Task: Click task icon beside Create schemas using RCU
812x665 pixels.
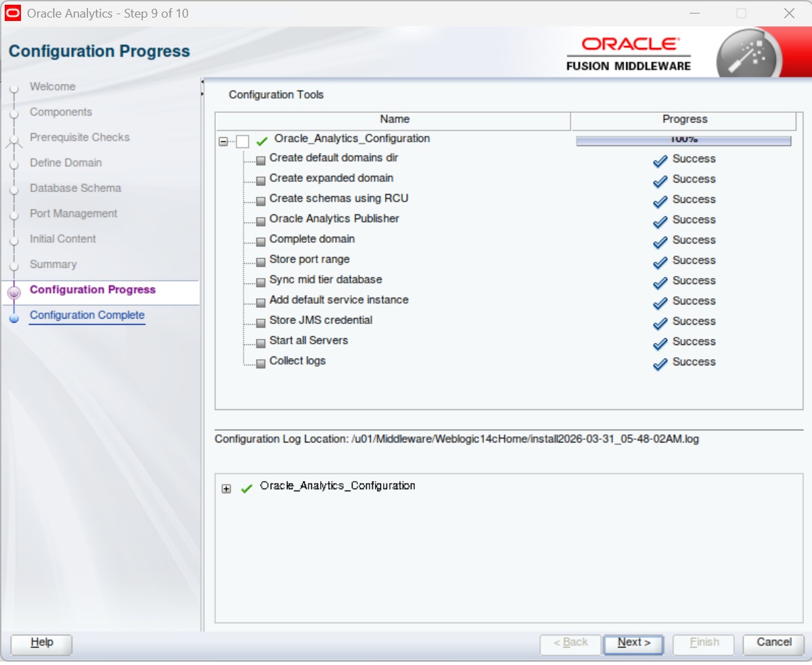Action: 261,202
